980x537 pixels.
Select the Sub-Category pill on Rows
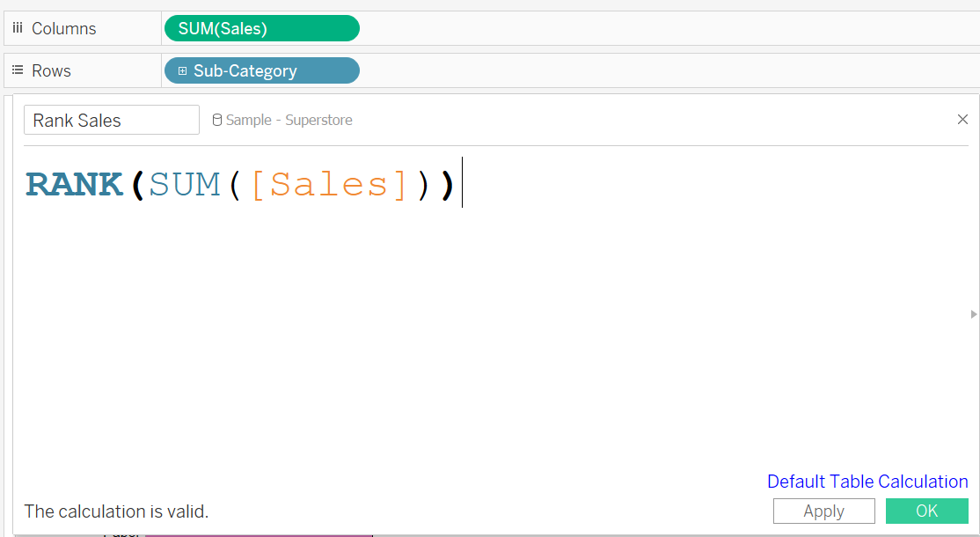tap(261, 70)
